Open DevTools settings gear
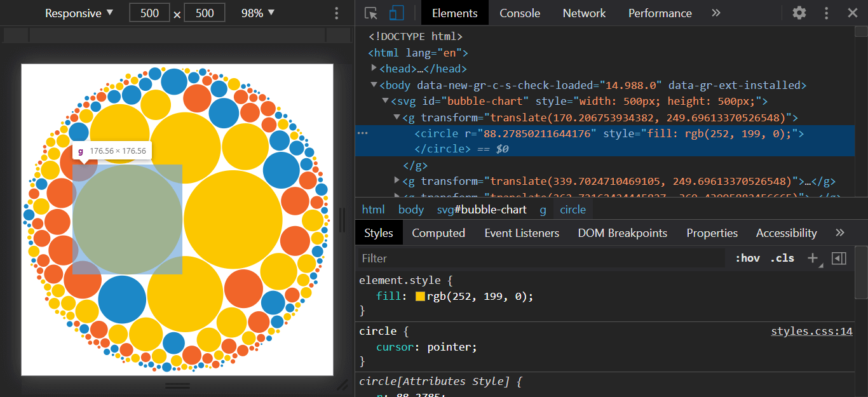The height and width of the screenshot is (397, 868). point(799,13)
